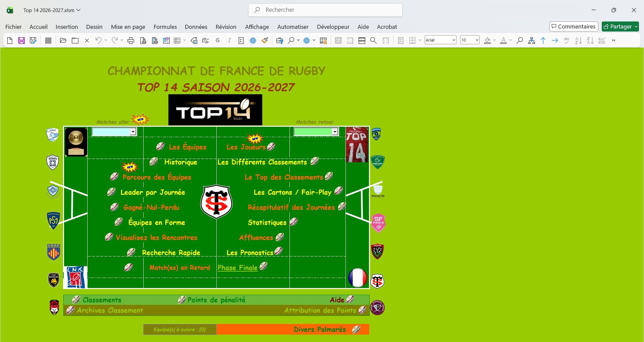This screenshot has height=342, width=644.
Task: Open the Les Équipes page
Action: pos(187,147)
